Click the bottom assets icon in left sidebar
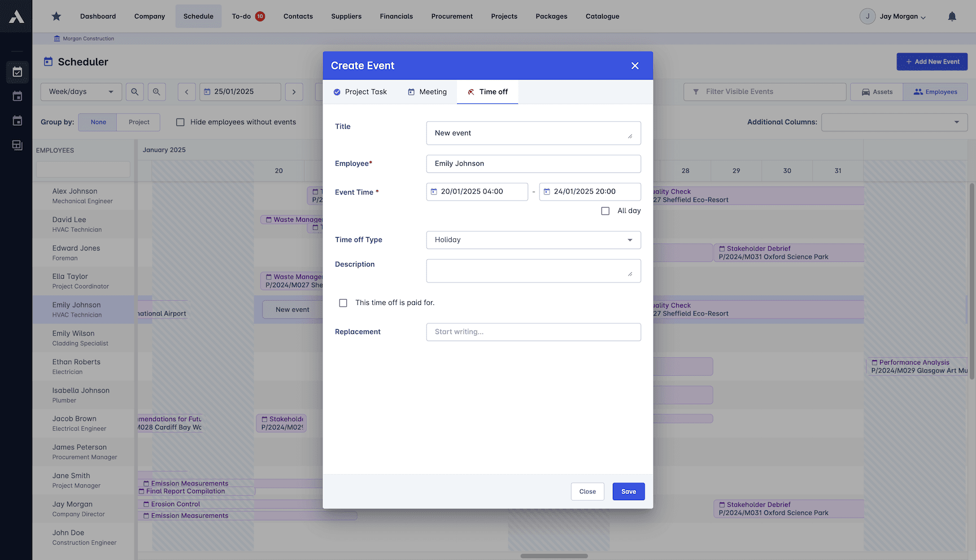The width and height of the screenshot is (976, 560). tap(17, 145)
